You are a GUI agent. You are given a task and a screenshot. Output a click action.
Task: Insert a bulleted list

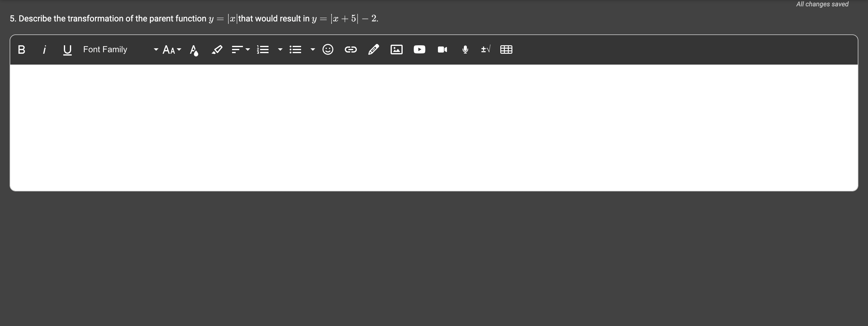click(x=295, y=50)
